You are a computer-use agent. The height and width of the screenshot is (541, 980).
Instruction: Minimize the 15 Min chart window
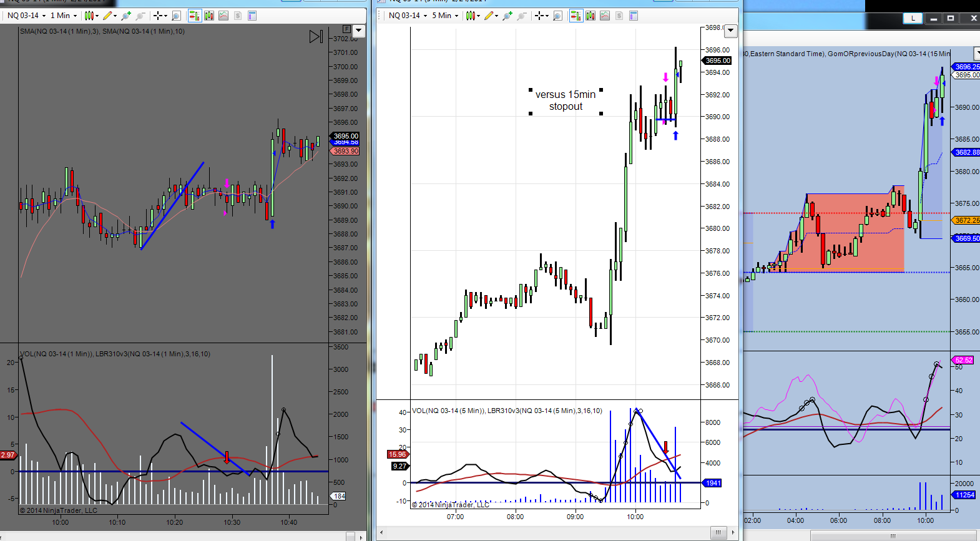[x=933, y=18]
